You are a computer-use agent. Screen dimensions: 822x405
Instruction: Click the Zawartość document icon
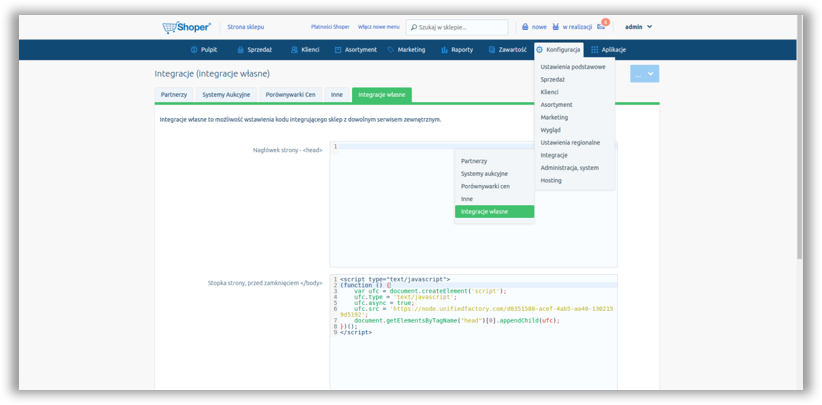492,50
